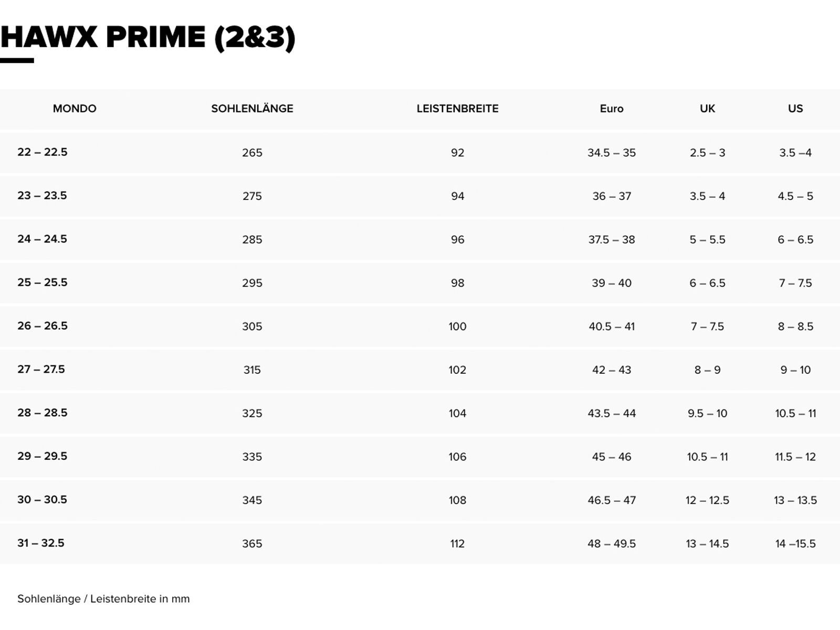This screenshot has width=840, height=630.
Task: Click the US column header
Action: tap(795, 109)
